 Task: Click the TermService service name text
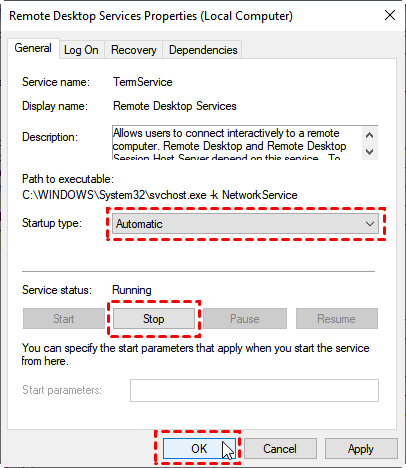click(143, 82)
